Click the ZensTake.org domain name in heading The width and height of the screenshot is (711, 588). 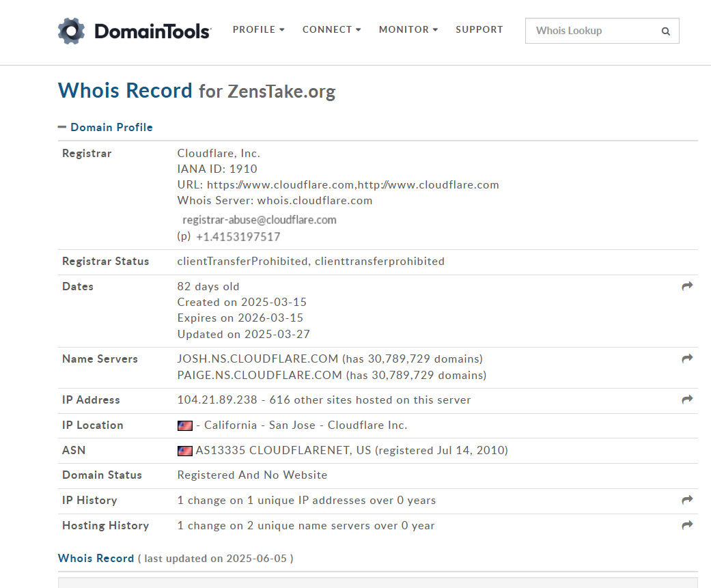281,91
